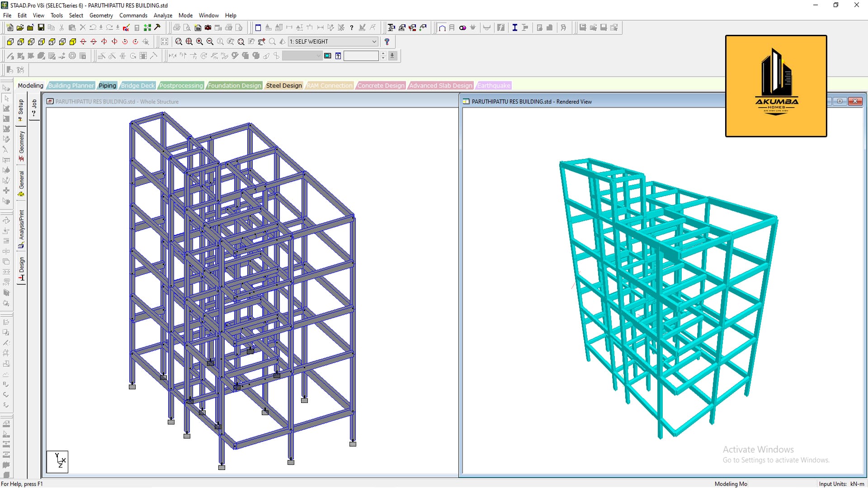868x488 pixels.
Task: Open the vertical Analysis/Print page tab
Action: pyautogui.click(x=21, y=229)
